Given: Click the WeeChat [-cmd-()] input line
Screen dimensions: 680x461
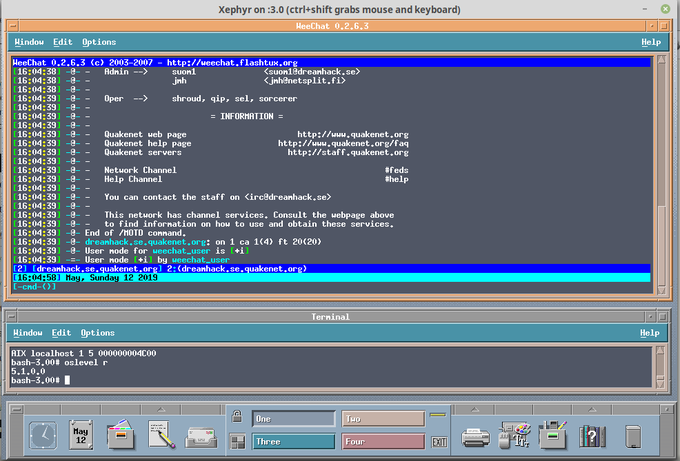Looking at the screenshot, I should [331, 287].
